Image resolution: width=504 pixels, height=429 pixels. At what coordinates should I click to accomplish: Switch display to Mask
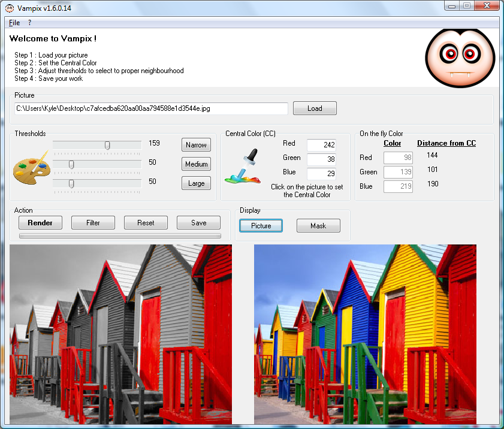[x=318, y=226]
